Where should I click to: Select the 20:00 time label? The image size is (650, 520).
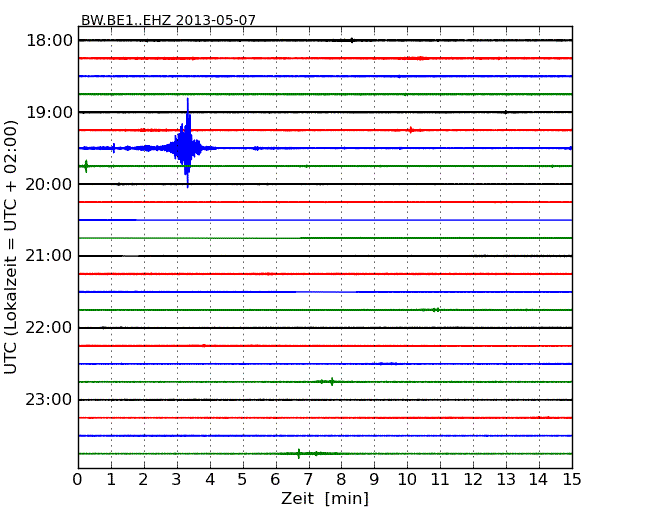tap(50, 184)
